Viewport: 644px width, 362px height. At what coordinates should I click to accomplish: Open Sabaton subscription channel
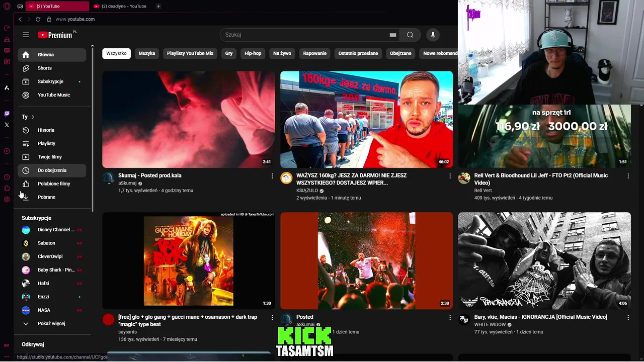(52, 243)
